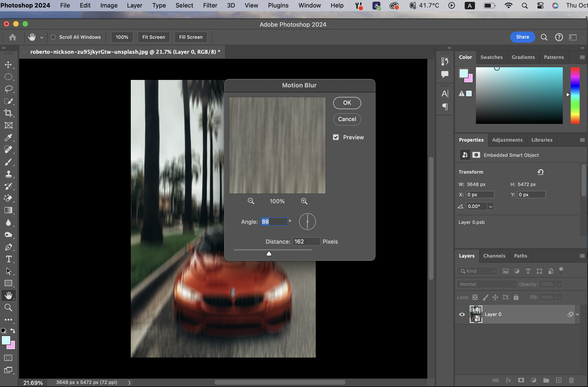Viewport: 588px width, 387px height.
Task: Click the Distance slider handle
Action: click(x=269, y=254)
